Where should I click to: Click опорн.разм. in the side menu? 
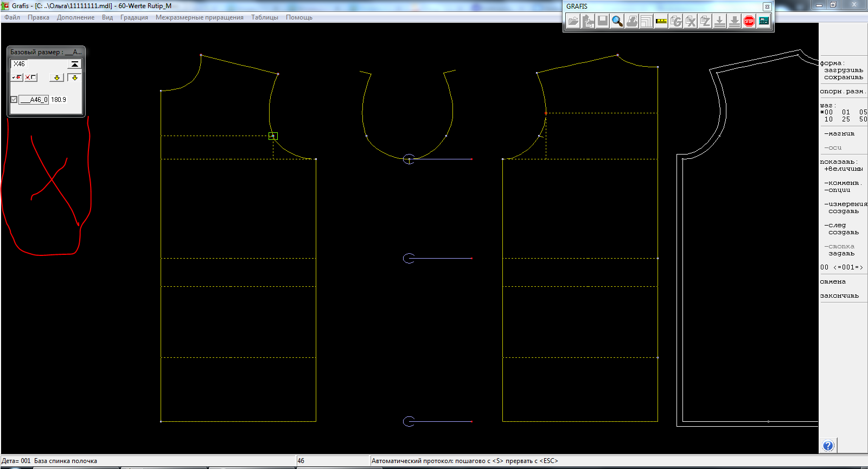point(843,92)
